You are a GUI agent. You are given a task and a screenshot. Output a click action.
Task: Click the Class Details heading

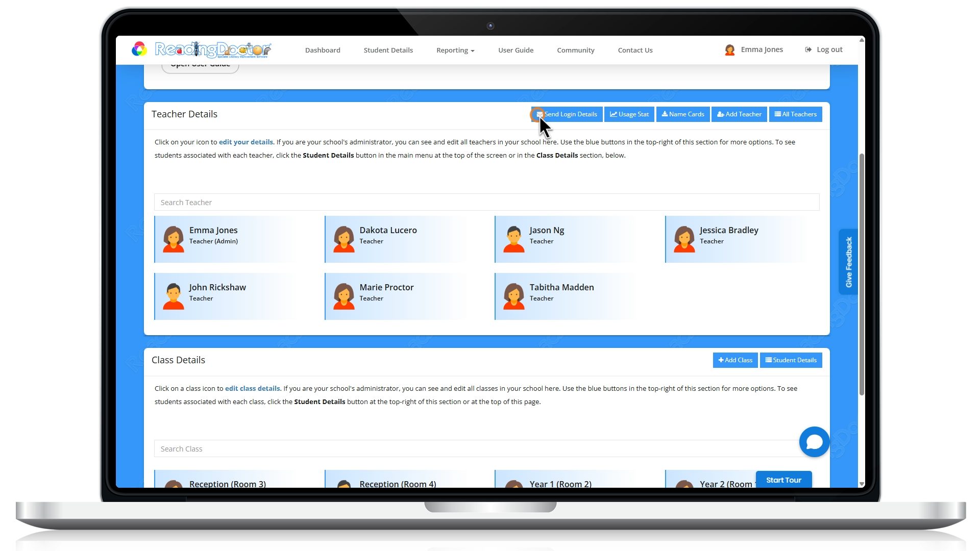178,360
